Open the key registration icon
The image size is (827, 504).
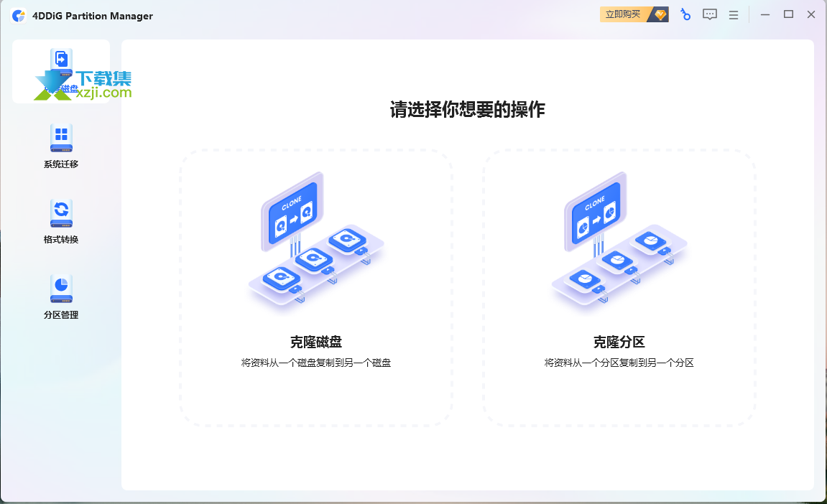[685, 15]
